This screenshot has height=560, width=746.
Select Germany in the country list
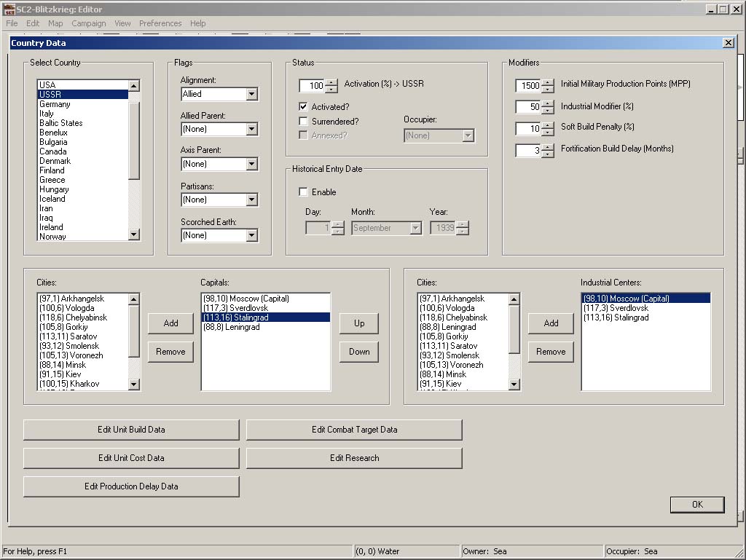click(55, 104)
